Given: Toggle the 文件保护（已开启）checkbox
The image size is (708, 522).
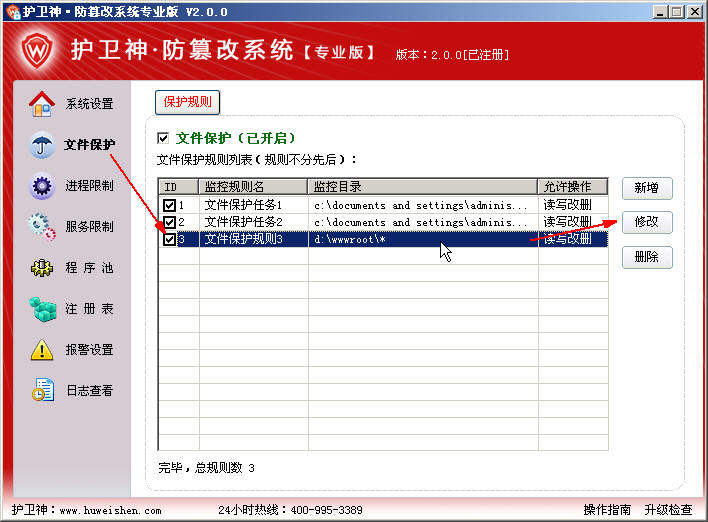Looking at the screenshot, I should [163, 138].
